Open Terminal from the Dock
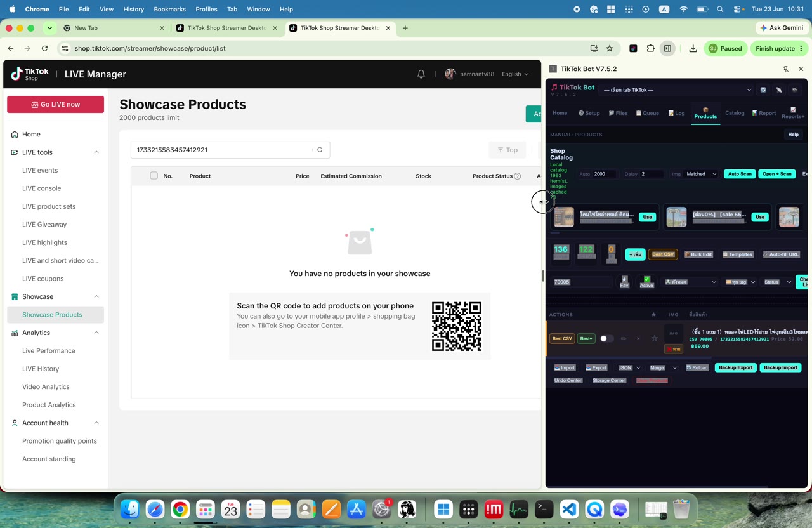This screenshot has height=528, width=812. (x=544, y=509)
